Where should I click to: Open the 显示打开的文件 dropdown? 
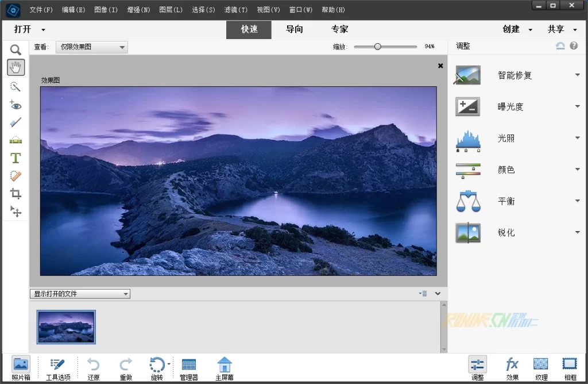(80, 294)
